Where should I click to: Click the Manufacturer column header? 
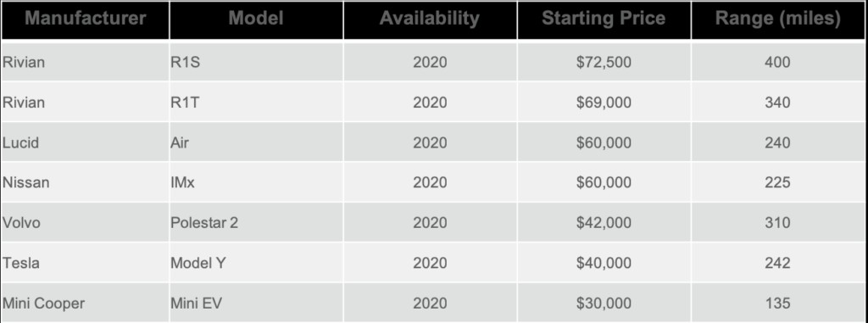click(86, 20)
